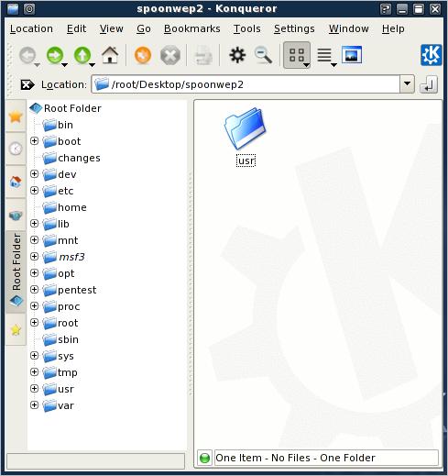Open the Bookmarks star sidebar tab
Image resolution: width=448 pixels, height=476 pixels.
click(16, 116)
